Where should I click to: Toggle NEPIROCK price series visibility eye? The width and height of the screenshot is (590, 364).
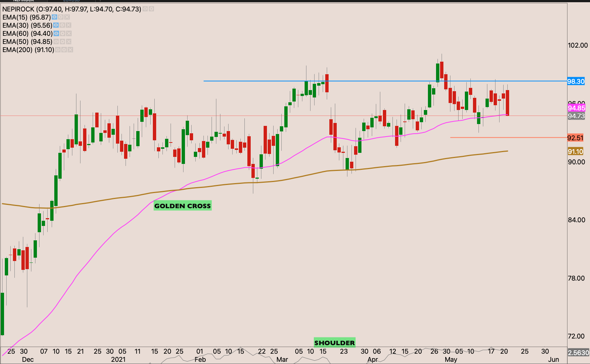(x=145, y=9)
